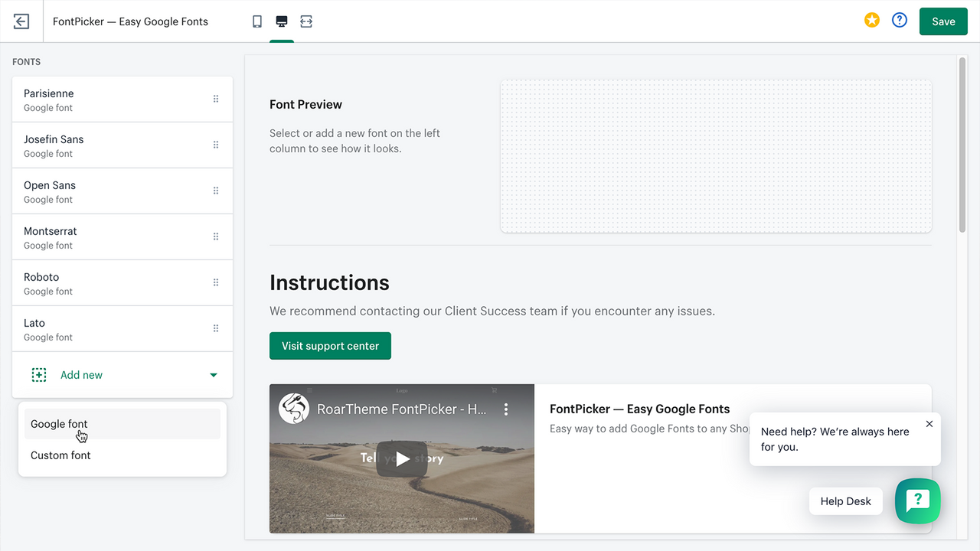This screenshot has width=980, height=551.
Task: Visit support center button
Action: pyautogui.click(x=330, y=346)
